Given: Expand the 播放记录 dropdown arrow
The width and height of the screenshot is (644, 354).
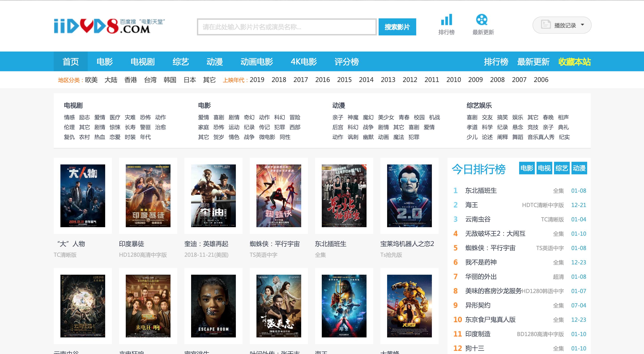Looking at the screenshot, I should (582, 25).
